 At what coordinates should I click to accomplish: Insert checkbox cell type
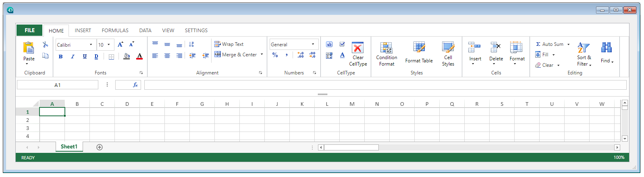(x=342, y=44)
